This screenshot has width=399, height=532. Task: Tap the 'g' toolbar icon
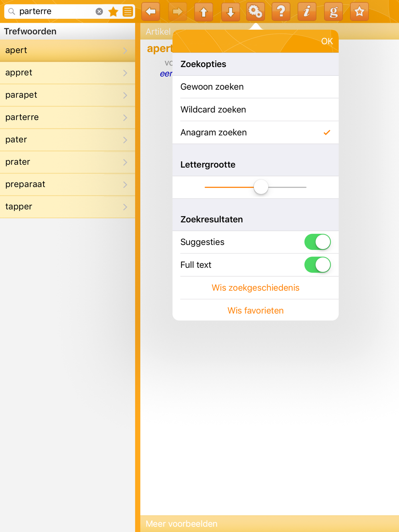pos(334,12)
